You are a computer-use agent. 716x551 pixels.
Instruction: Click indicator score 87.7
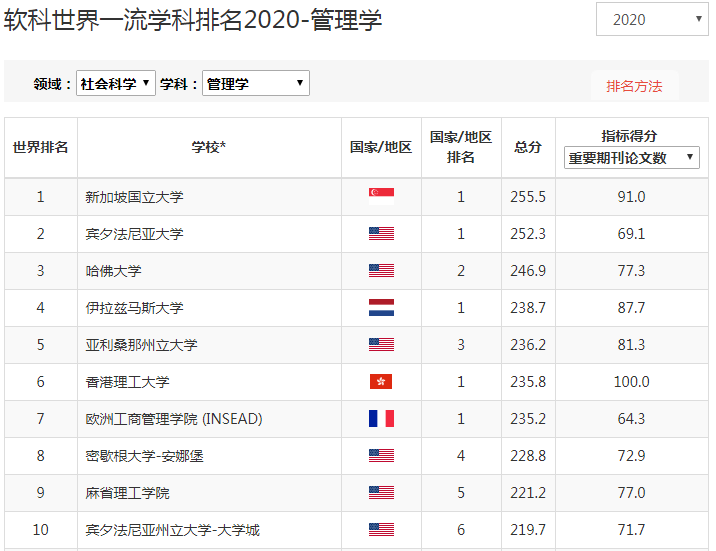point(632,308)
